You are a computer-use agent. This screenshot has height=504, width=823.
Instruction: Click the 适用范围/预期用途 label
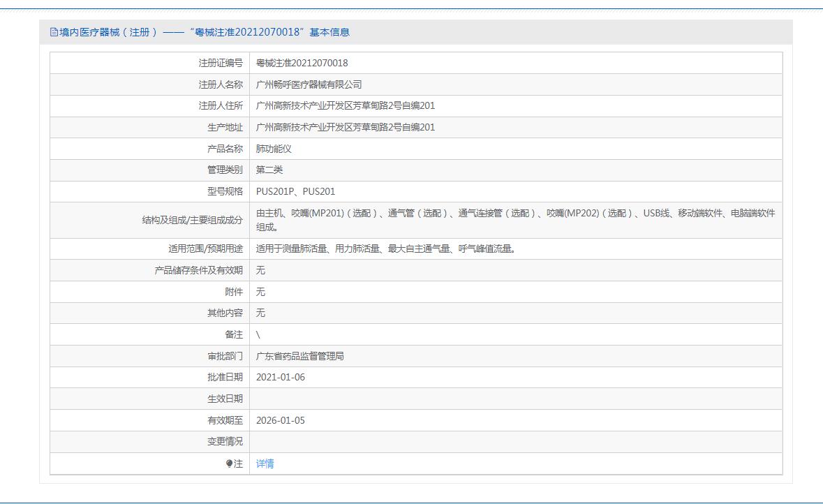206,249
